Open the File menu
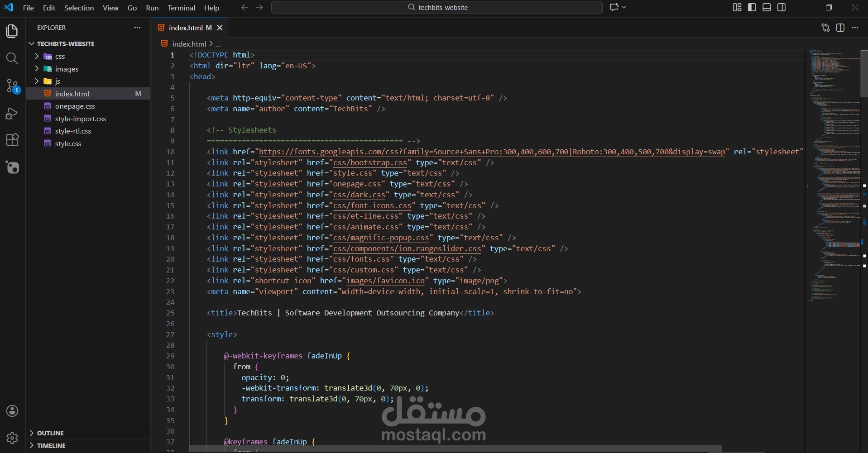Image resolution: width=868 pixels, height=453 pixels. pos(28,8)
